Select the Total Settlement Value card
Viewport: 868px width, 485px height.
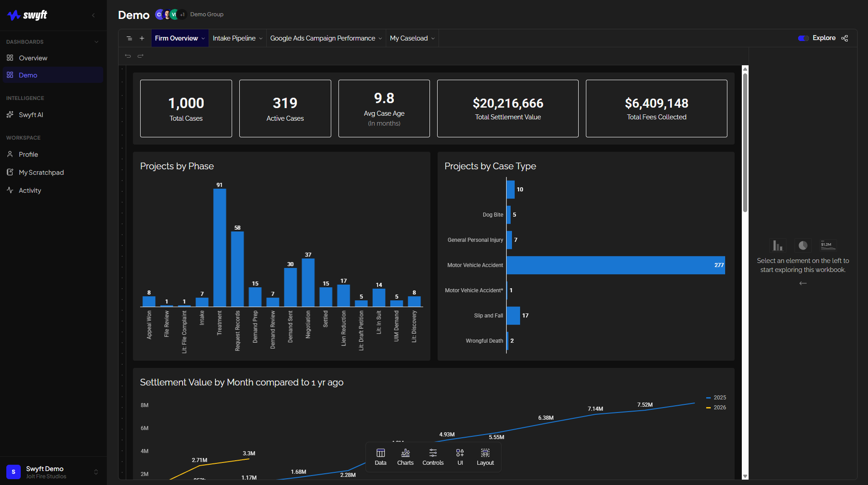[x=508, y=109]
